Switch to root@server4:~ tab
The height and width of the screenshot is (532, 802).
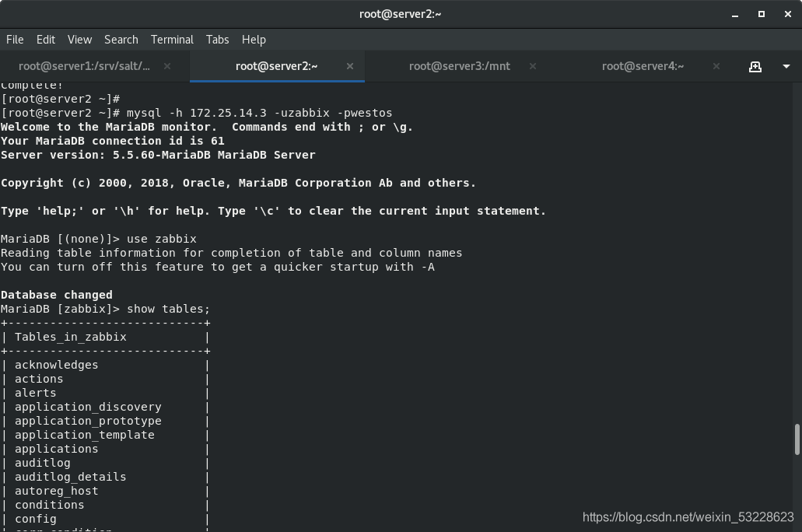pyautogui.click(x=643, y=66)
